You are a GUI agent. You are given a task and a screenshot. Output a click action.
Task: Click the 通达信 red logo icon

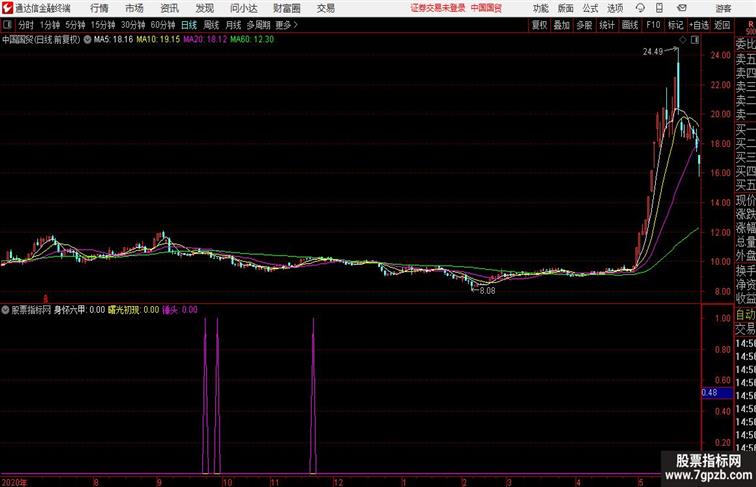(7, 8)
